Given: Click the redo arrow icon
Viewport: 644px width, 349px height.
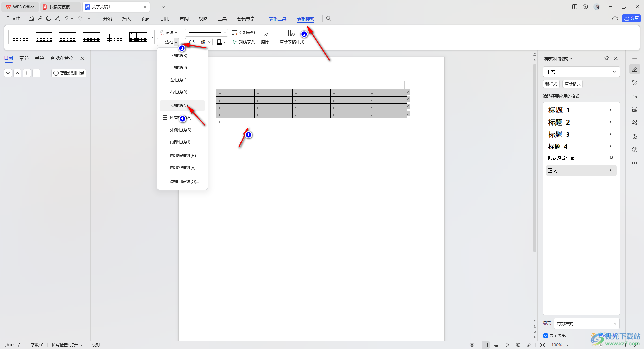Looking at the screenshot, I should [x=80, y=19].
